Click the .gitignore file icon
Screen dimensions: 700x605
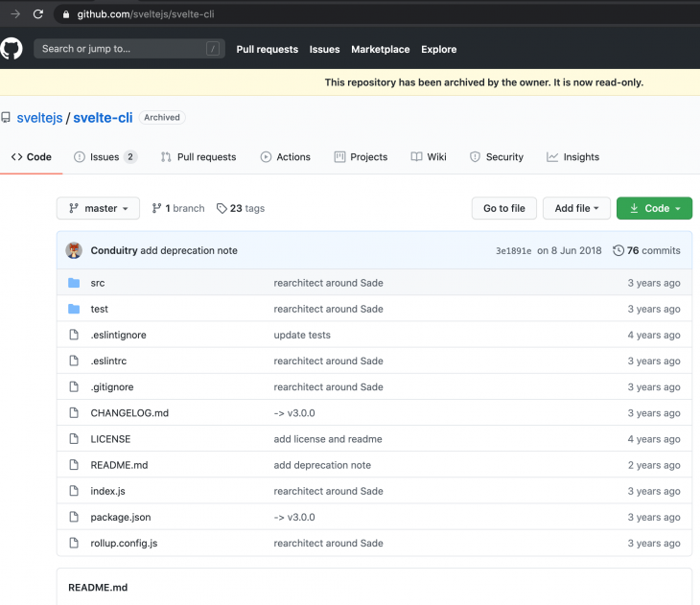pyautogui.click(x=74, y=386)
